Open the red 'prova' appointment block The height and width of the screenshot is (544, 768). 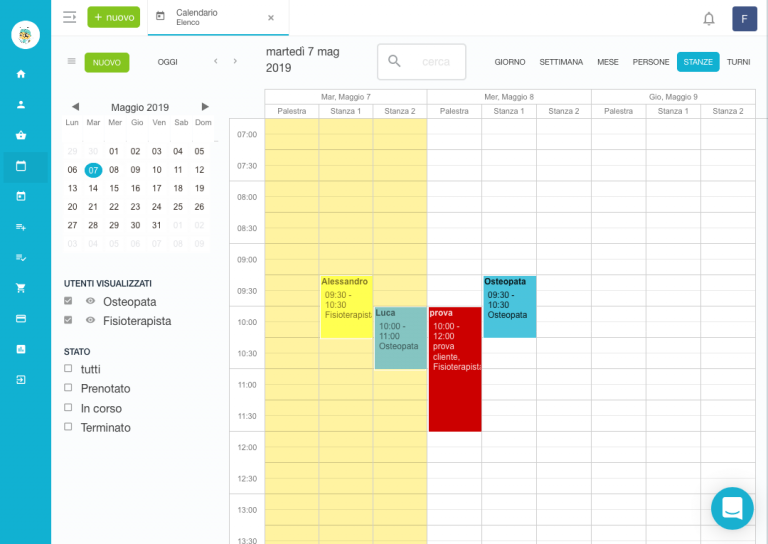tap(454, 370)
